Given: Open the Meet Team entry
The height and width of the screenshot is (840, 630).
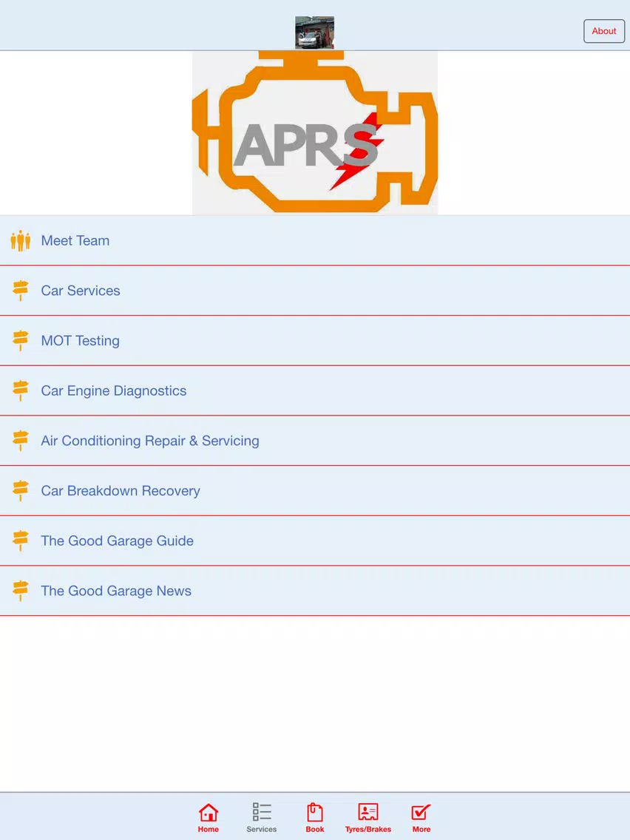Looking at the screenshot, I should tap(315, 240).
